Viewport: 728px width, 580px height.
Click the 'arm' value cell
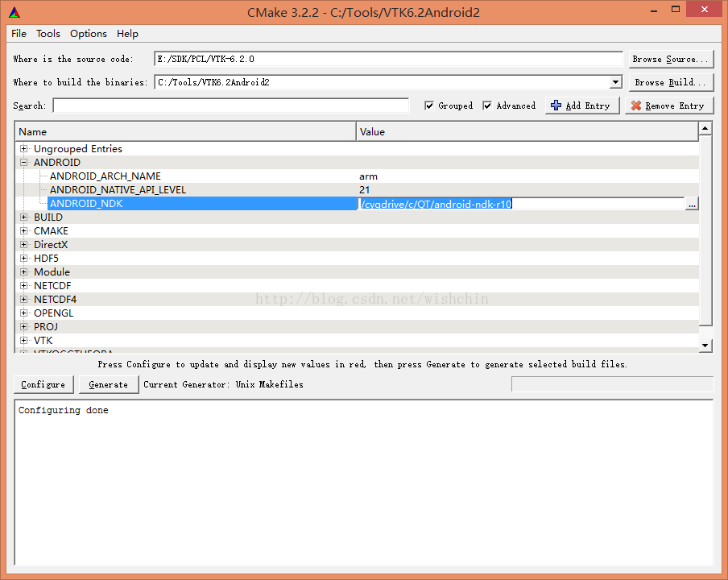[368, 176]
